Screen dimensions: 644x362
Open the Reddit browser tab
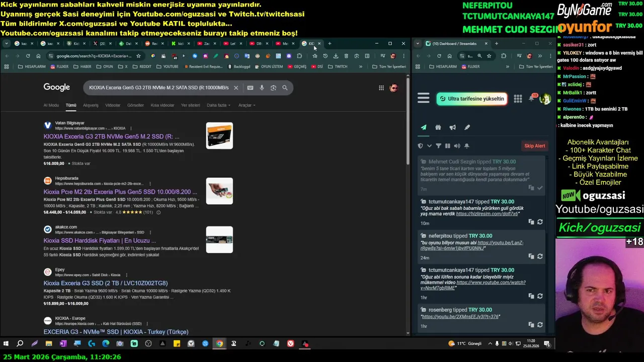pos(154,44)
